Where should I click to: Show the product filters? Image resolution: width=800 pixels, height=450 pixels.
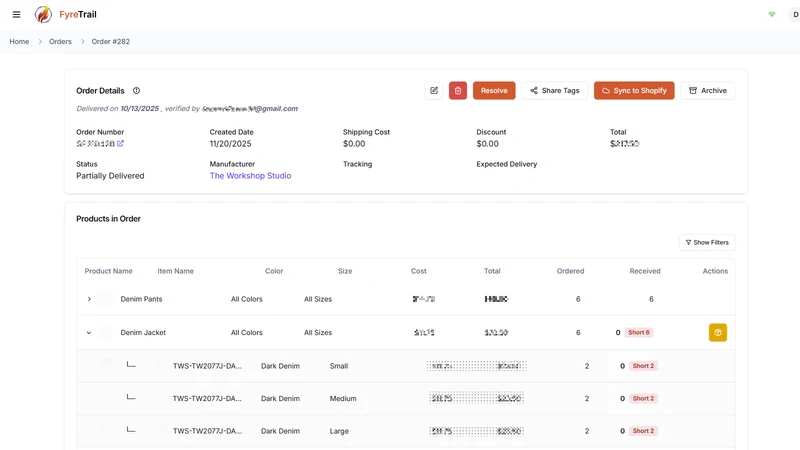[x=707, y=242]
